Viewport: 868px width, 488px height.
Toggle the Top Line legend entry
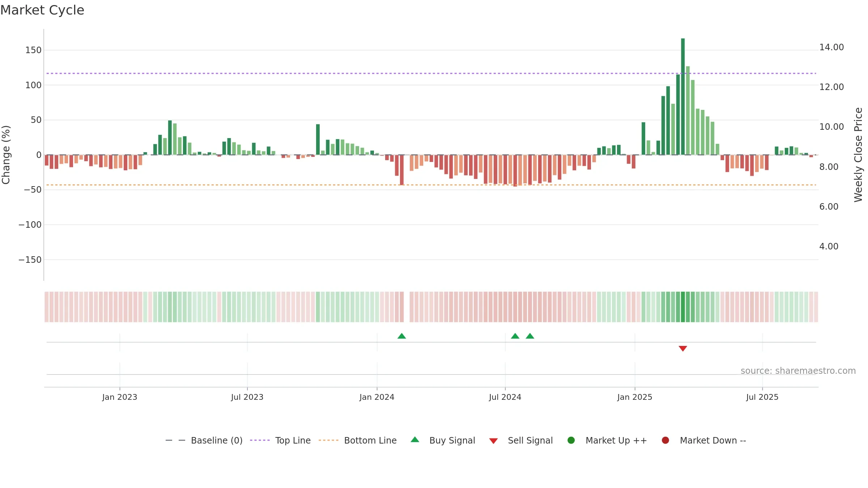click(x=280, y=440)
